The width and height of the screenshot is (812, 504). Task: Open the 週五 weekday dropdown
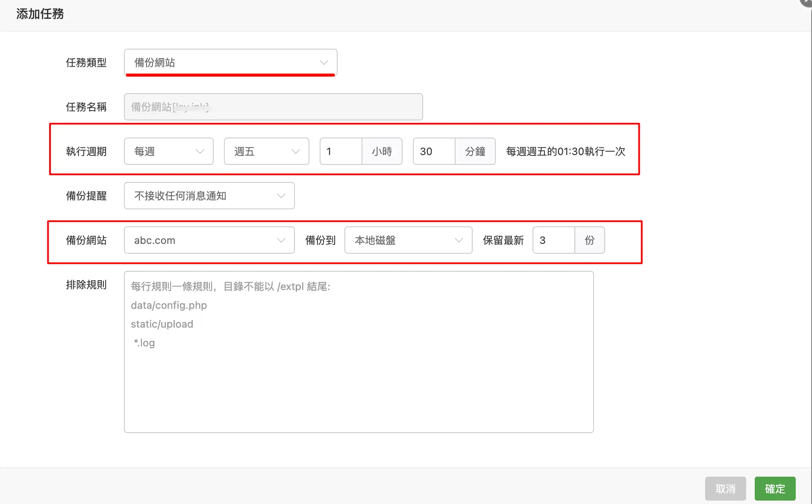[266, 151]
